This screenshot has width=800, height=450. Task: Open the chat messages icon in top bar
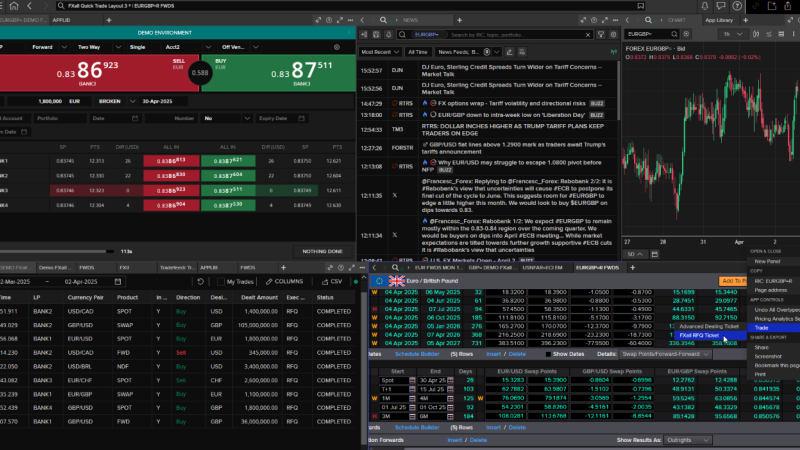coord(720,6)
